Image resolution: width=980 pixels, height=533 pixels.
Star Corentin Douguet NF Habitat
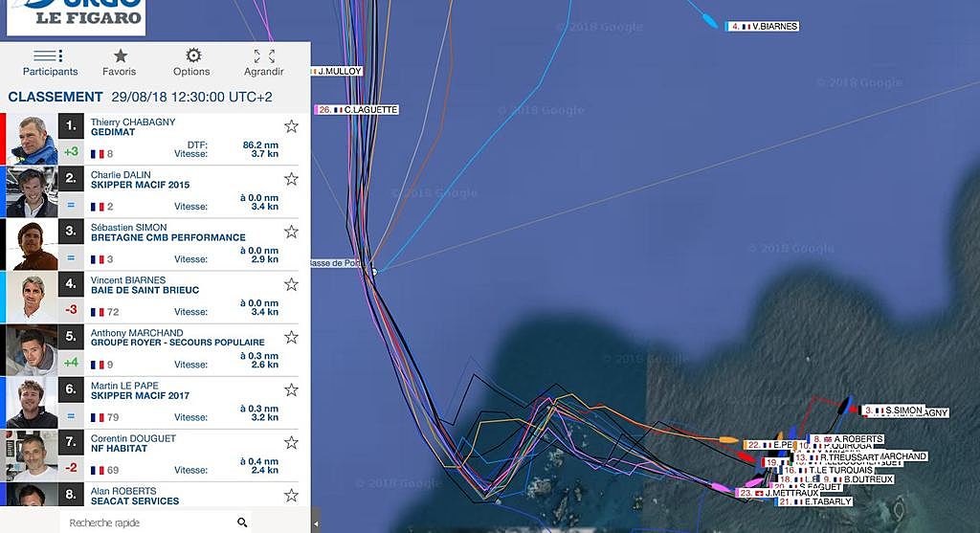[x=291, y=443]
